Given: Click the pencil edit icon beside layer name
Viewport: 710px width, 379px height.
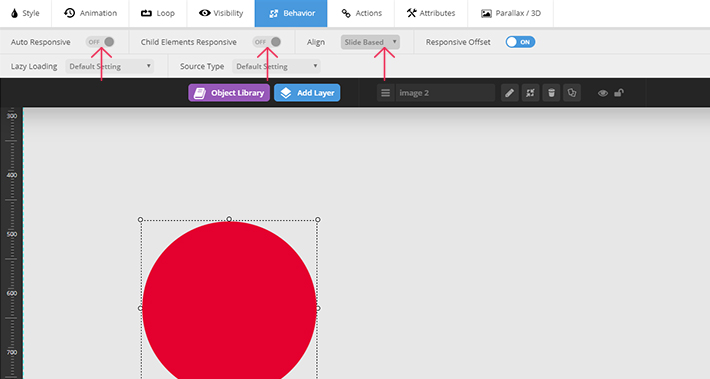Looking at the screenshot, I should pyautogui.click(x=509, y=93).
